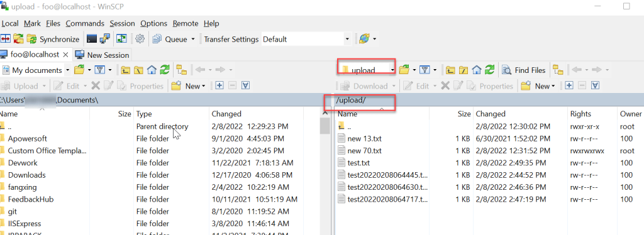Viewport: 644px width, 235px height.
Task: Click the Compare Directories icon in main toolbar
Action: (x=5, y=39)
